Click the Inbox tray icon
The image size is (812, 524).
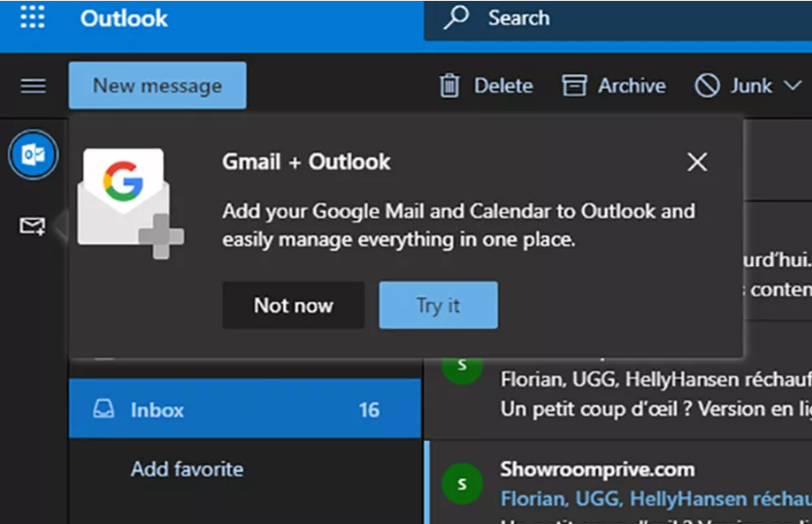coord(104,409)
